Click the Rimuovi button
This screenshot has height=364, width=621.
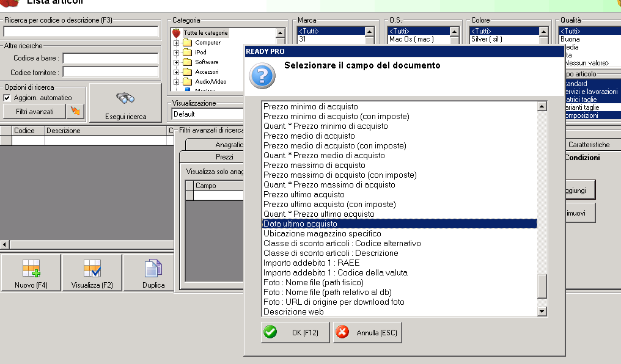pyautogui.click(x=580, y=213)
